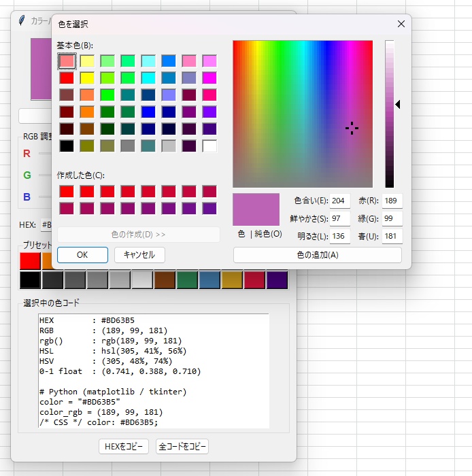Select the first custom color in the second row

pos(67,209)
